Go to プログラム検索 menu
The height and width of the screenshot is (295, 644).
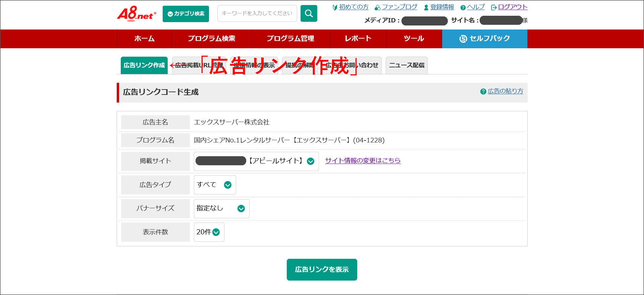click(x=211, y=39)
